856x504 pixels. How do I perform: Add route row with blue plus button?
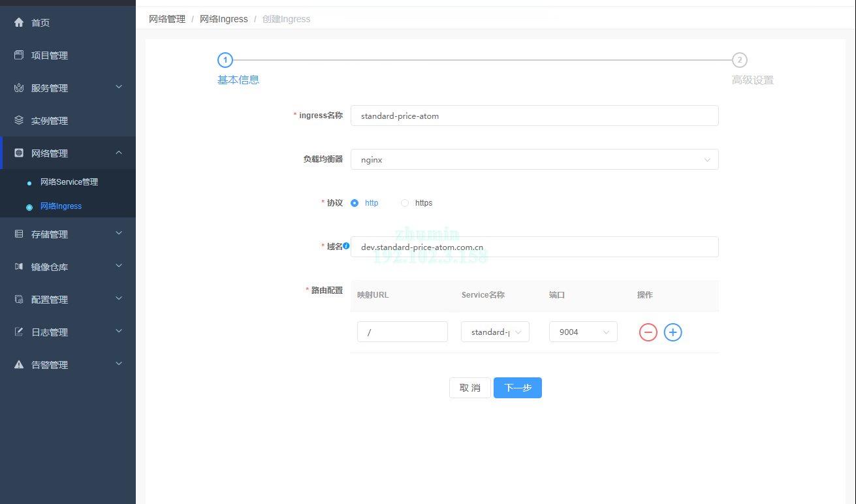point(673,332)
